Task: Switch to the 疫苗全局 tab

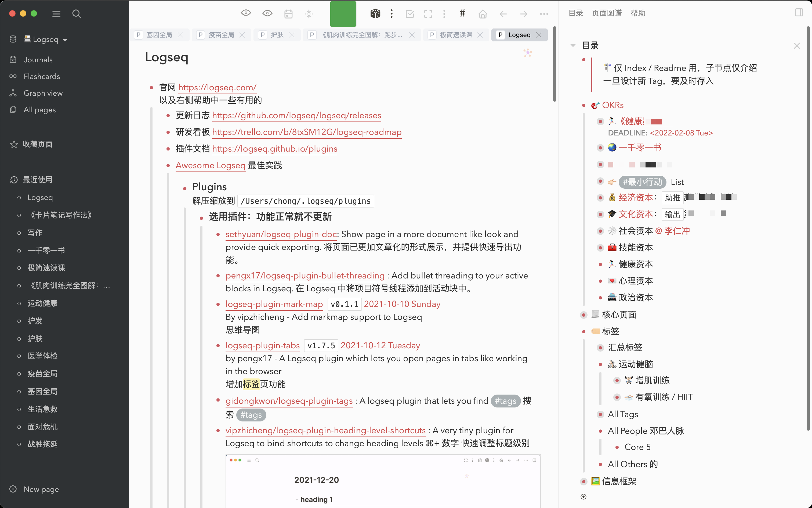Action: click(x=222, y=35)
